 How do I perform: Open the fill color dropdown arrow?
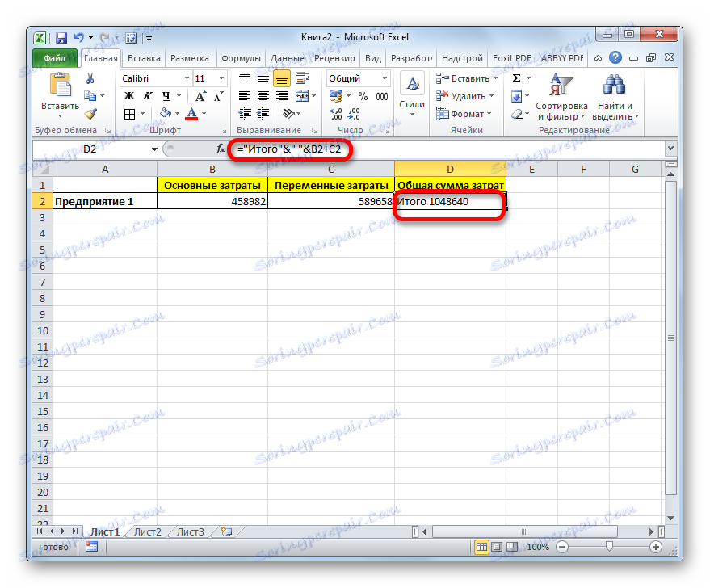click(x=177, y=113)
